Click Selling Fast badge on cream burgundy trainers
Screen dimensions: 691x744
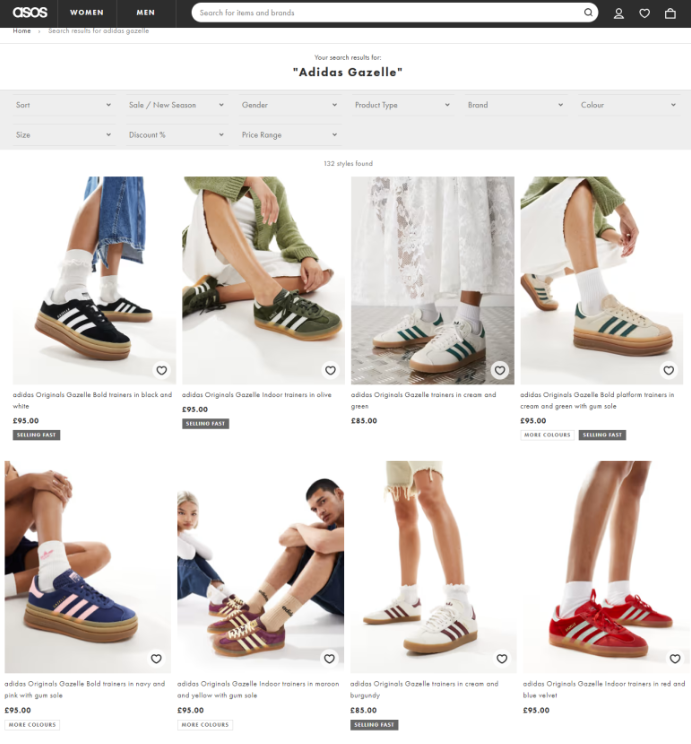click(374, 725)
